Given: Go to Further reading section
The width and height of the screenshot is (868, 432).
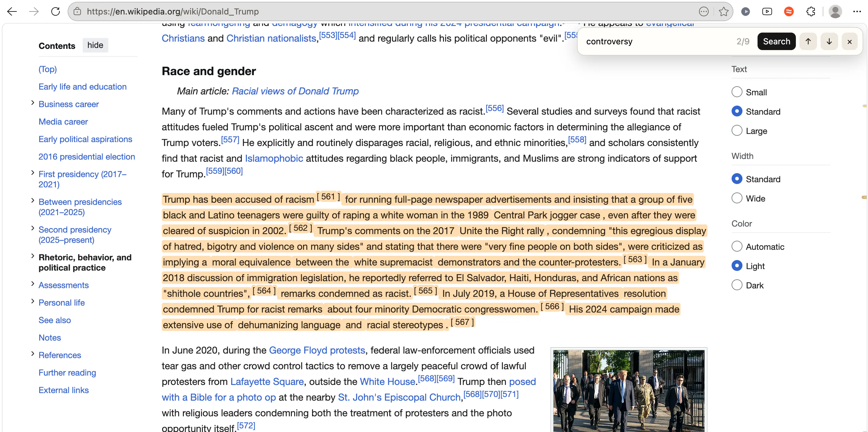Looking at the screenshot, I should [x=67, y=373].
